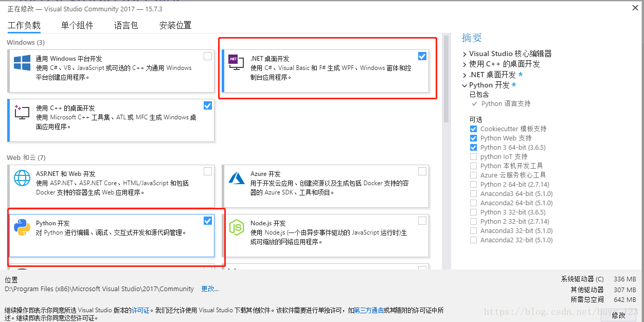Switch to the 安装位置 tab

pos(175,25)
